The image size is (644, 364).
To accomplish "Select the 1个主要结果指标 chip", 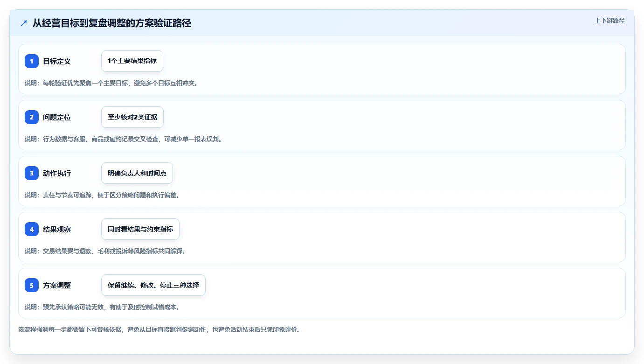I will point(132,61).
